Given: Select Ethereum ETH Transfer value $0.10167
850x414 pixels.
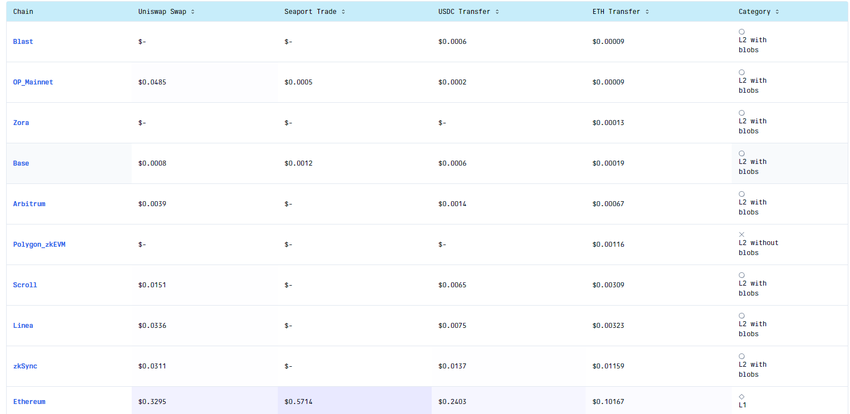Looking at the screenshot, I should (608, 402).
